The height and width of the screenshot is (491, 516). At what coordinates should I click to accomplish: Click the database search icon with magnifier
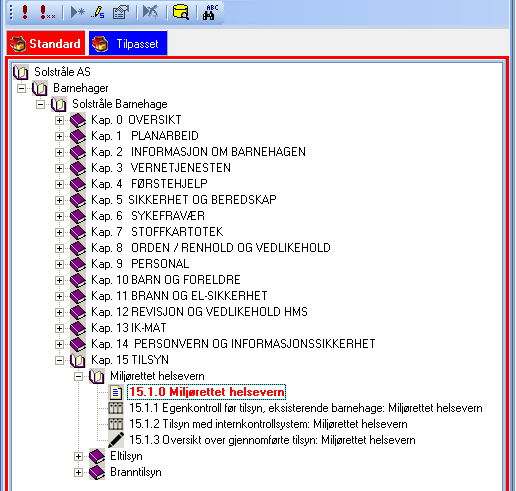coord(181,12)
